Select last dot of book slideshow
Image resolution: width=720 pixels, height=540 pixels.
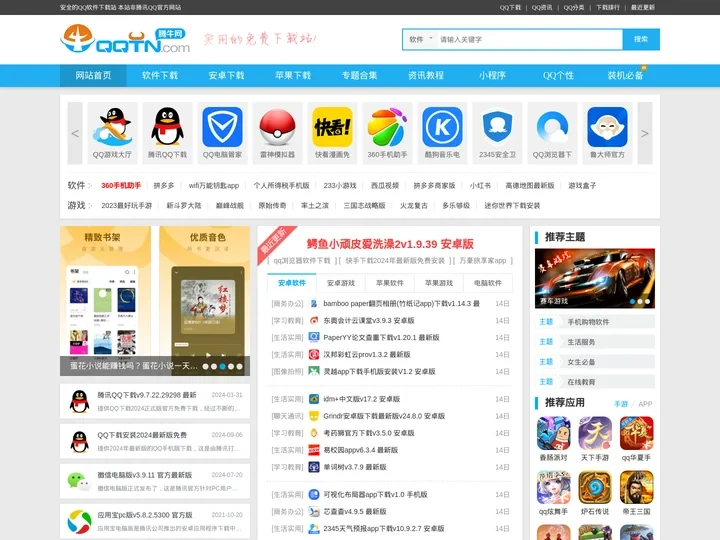tap(240, 366)
